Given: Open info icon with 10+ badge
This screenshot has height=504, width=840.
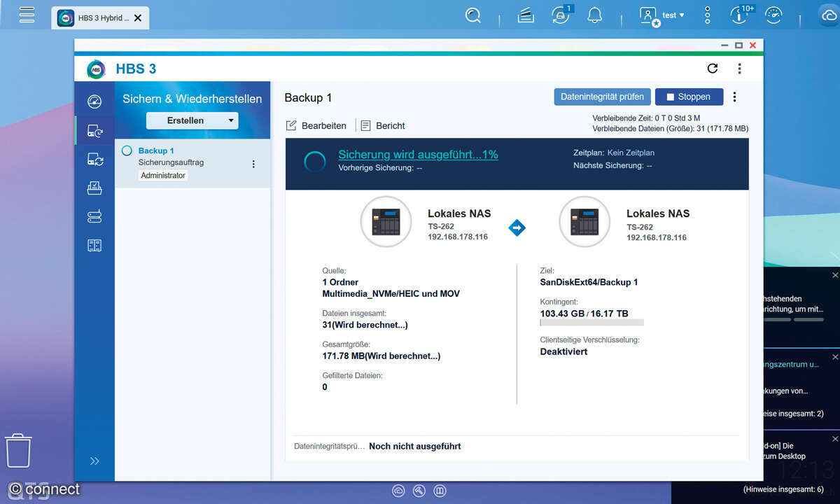Looking at the screenshot, I should pos(741,15).
